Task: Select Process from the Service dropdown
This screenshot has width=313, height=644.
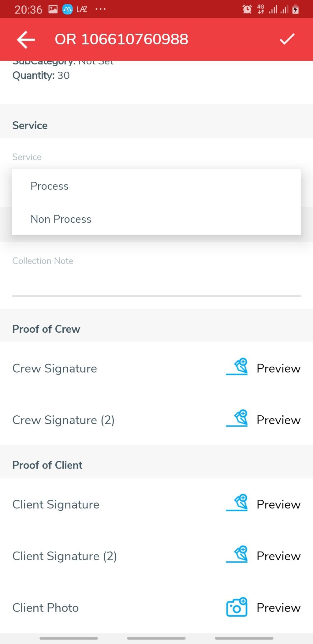Action: point(49,186)
